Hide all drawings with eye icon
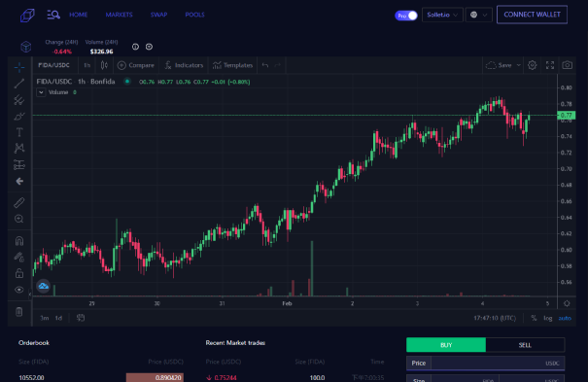588x382 pixels. [x=19, y=290]
